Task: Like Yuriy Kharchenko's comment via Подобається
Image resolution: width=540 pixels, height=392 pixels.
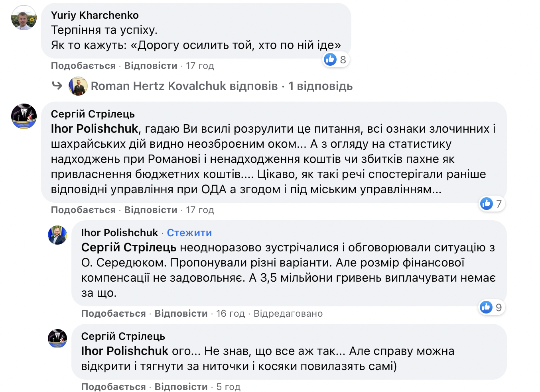Action: (83, 66)
